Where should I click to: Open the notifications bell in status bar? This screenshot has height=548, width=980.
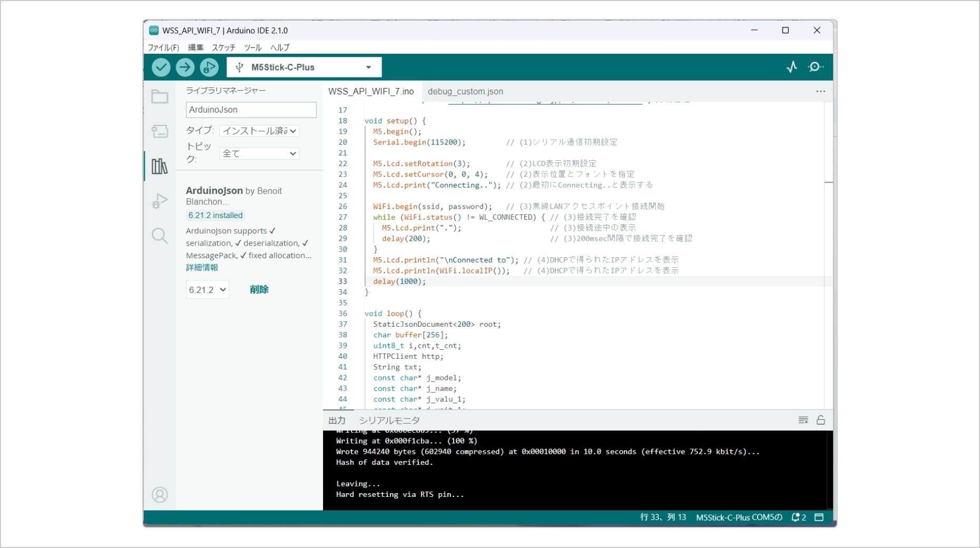pos(799,517)
